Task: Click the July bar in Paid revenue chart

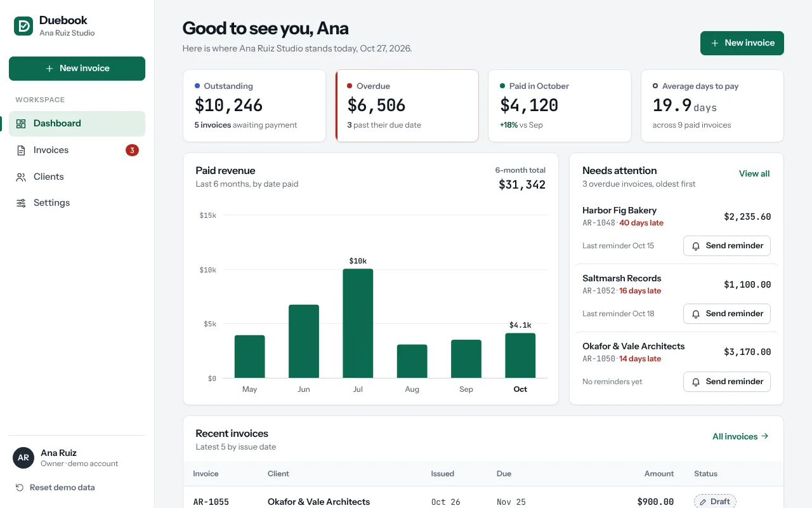Action: pyautogui.click(x=358, y=324)
